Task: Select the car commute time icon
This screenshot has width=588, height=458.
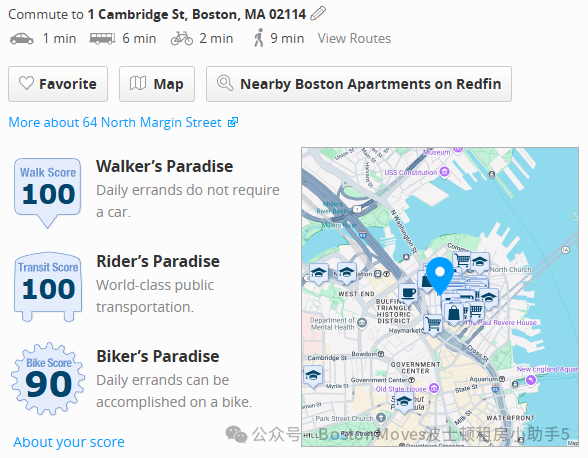Action: click(x=21, y=39)
